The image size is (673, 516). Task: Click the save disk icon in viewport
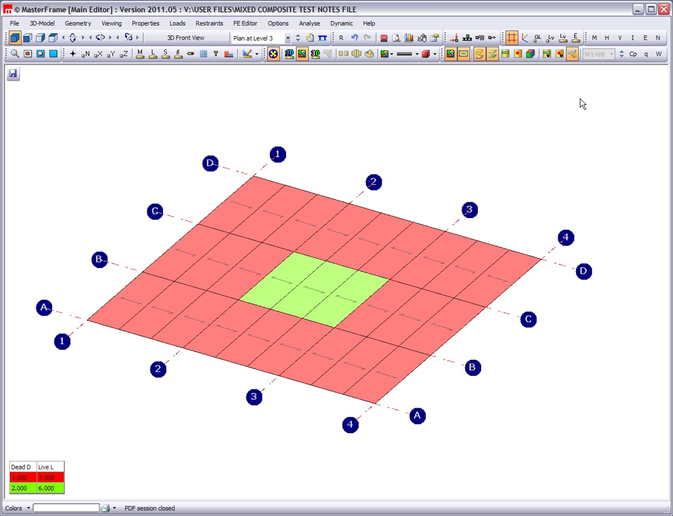click(x=13, y=74)
